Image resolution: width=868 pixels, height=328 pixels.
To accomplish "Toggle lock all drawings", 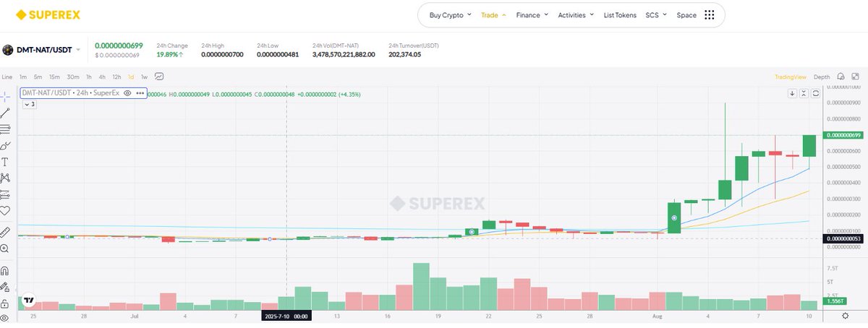I will 5,303.
